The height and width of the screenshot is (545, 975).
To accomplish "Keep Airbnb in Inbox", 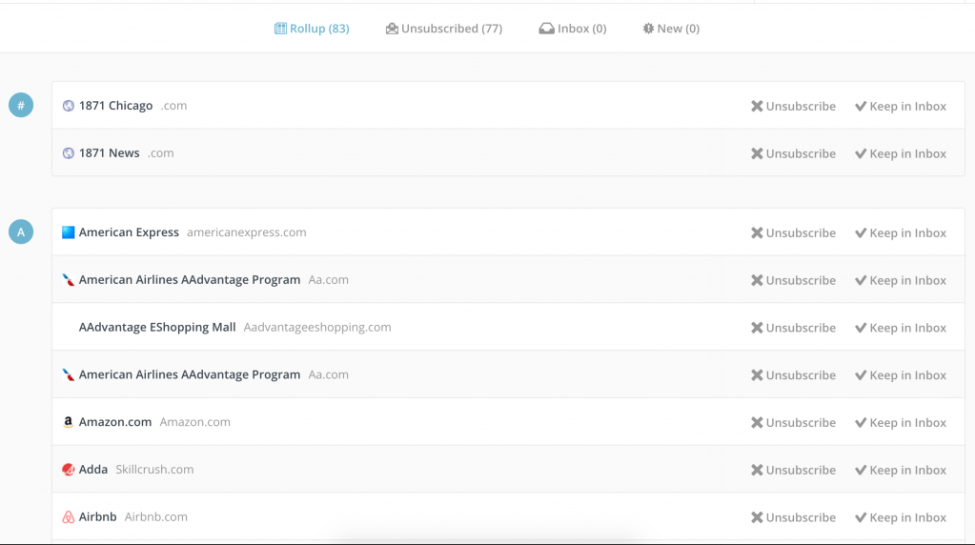I will pos(900,517).
